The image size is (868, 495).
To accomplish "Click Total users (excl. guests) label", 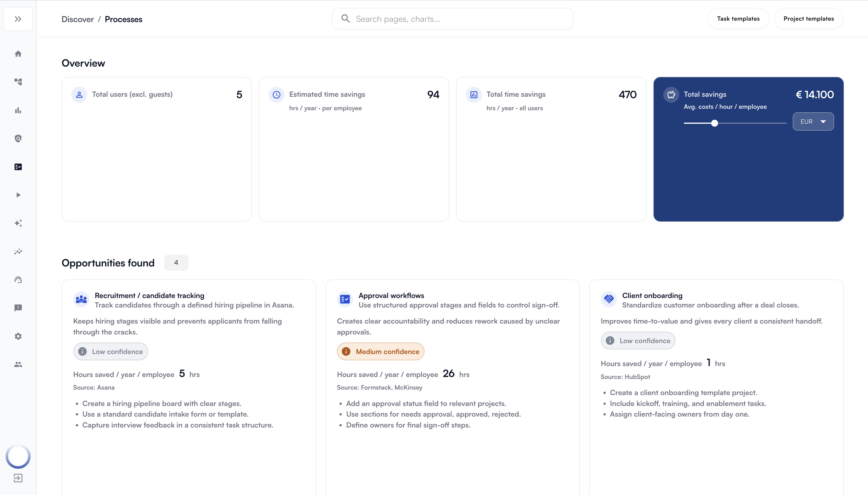I will click(132, 94).
